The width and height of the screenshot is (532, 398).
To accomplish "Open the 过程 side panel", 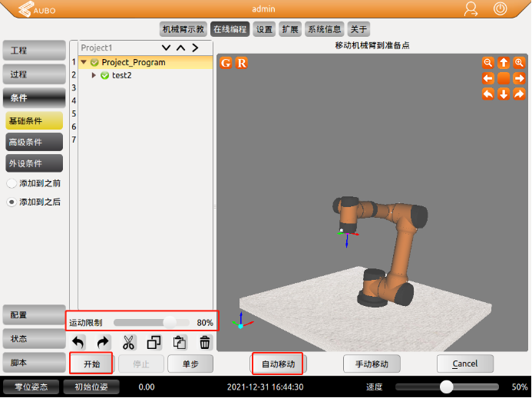I will point(35,74).
